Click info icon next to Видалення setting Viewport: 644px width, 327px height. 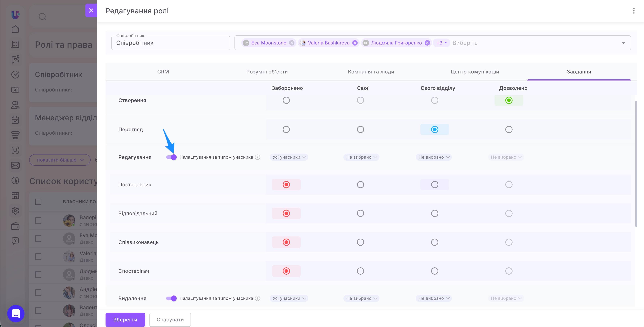(258, 298)
